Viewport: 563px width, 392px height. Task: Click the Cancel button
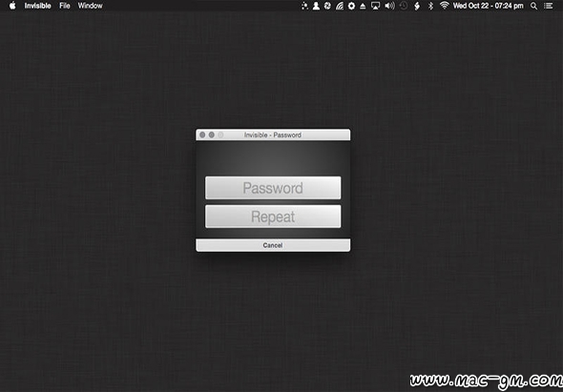pyautogui.click(x=273, y=245)
